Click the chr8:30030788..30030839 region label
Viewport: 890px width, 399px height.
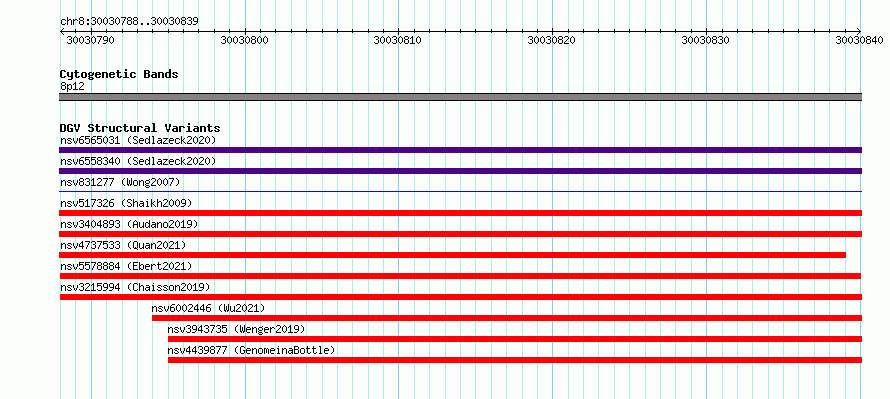tap(129, 22)
